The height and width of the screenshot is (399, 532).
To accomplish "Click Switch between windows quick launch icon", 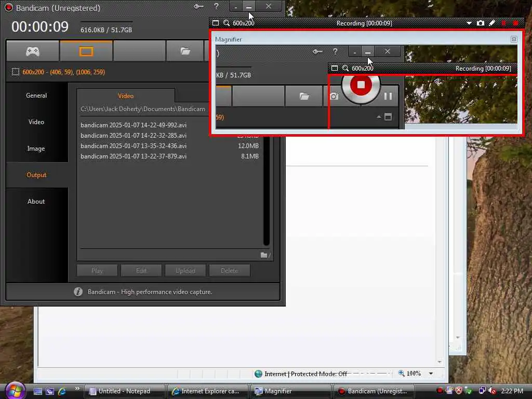I will [50, 391].
